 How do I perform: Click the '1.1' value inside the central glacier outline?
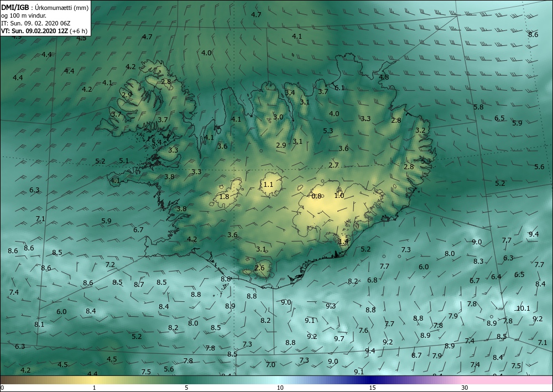coord(268,184)
